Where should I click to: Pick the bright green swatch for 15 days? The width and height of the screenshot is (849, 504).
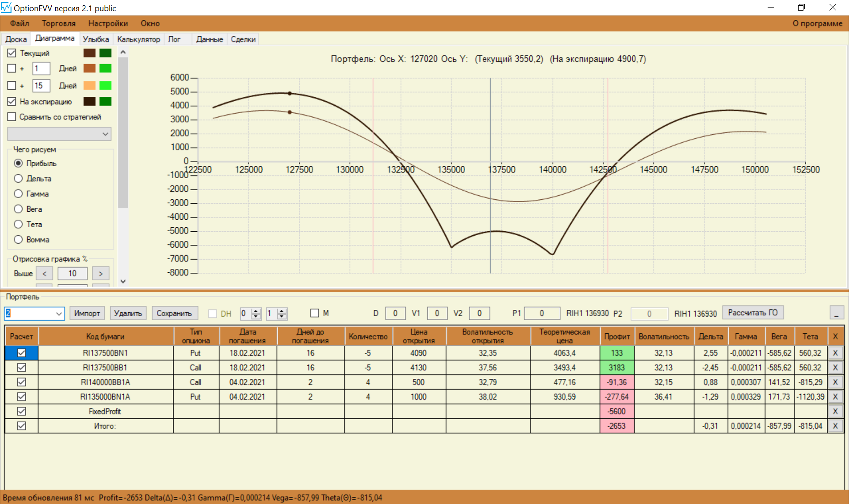tap(105, 85)
